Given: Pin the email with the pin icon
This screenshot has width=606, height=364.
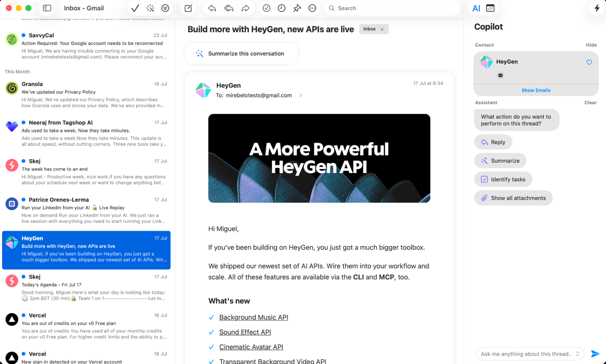Looking at the screenshot, I should click(297, 8).
